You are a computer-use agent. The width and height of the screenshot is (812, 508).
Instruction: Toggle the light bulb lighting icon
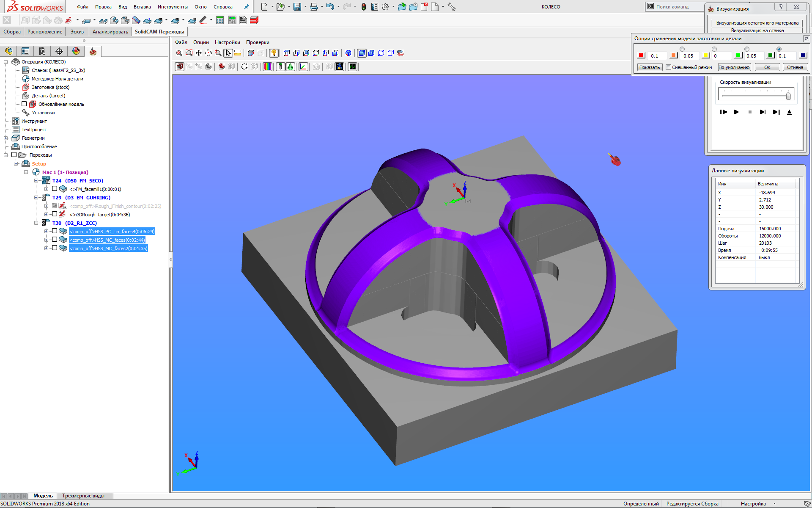(274, 53)
